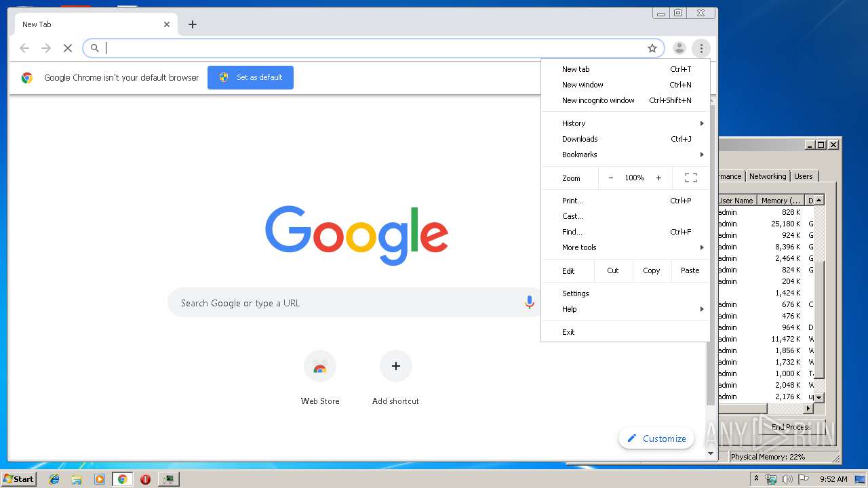Select New tab menu item
The height and width of the screenshot is (488, 868).
pyautogui.click(x=625, y=69)
